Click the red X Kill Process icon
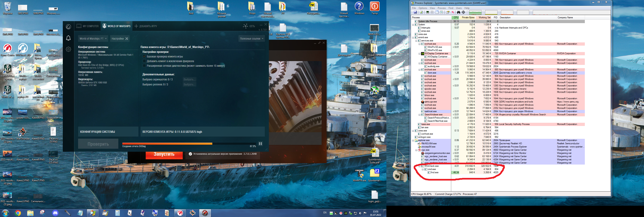 click(452, 12)
